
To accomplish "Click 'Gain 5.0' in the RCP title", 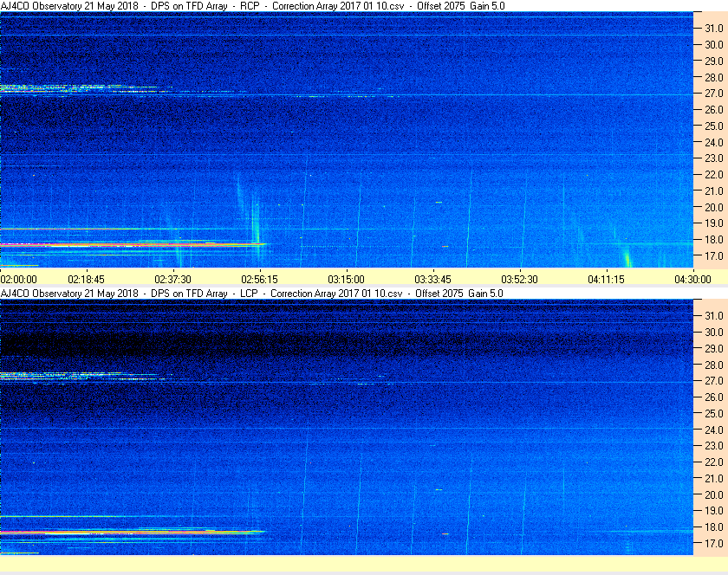I will 487,6.
